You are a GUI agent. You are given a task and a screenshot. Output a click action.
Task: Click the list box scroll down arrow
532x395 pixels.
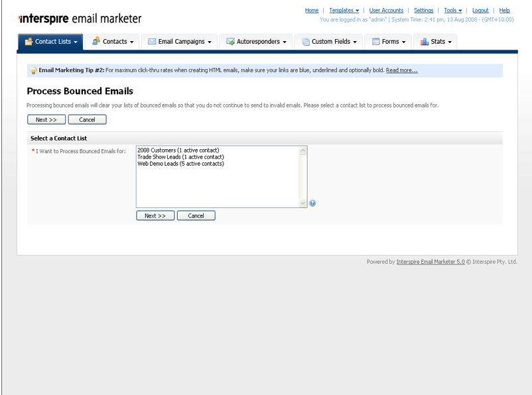[302, 203]
